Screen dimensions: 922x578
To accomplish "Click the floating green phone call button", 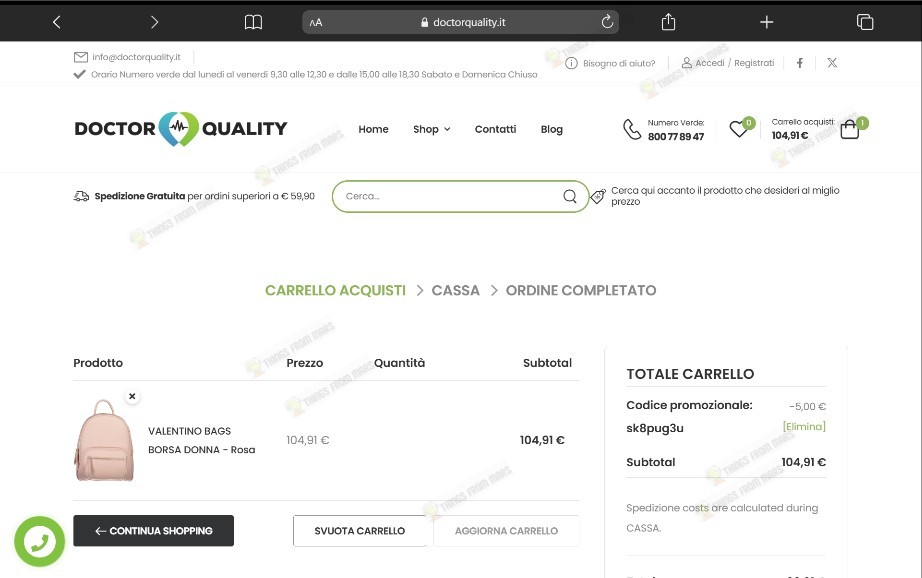I will click(x=39, y=542).
